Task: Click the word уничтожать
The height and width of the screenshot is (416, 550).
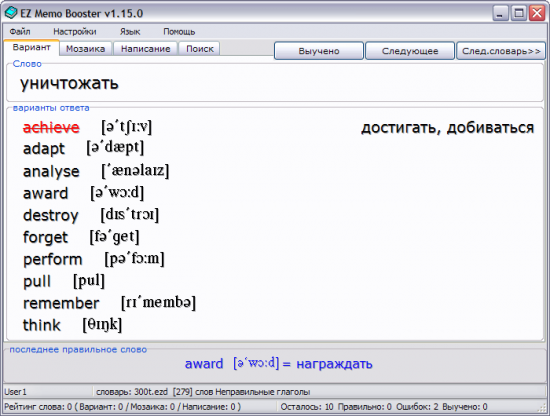Action: 69,83
